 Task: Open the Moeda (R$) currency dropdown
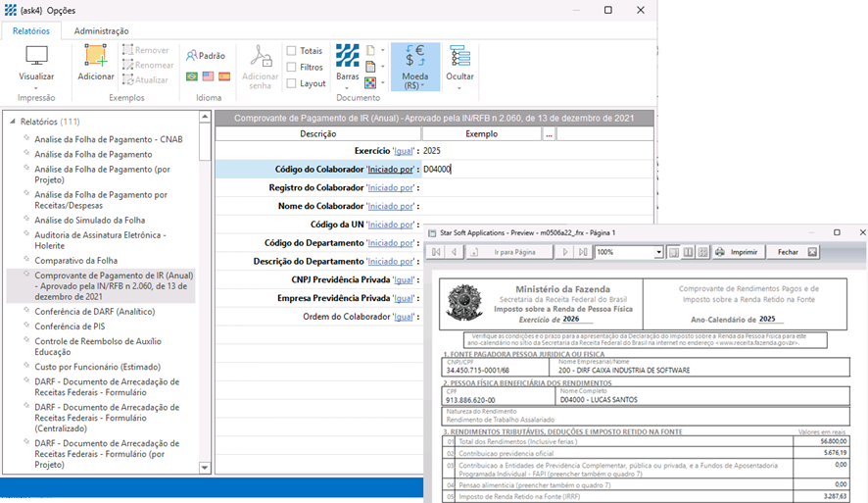[414, 67]
